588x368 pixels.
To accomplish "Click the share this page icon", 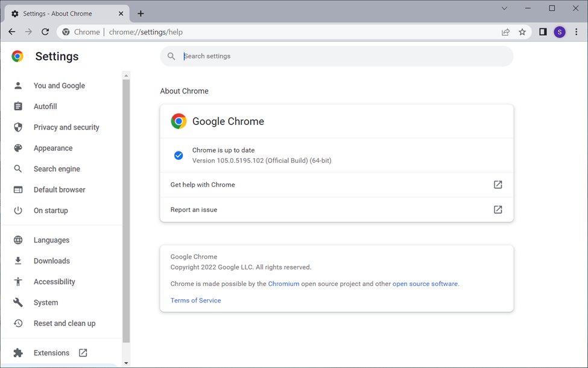I will 505,32.
